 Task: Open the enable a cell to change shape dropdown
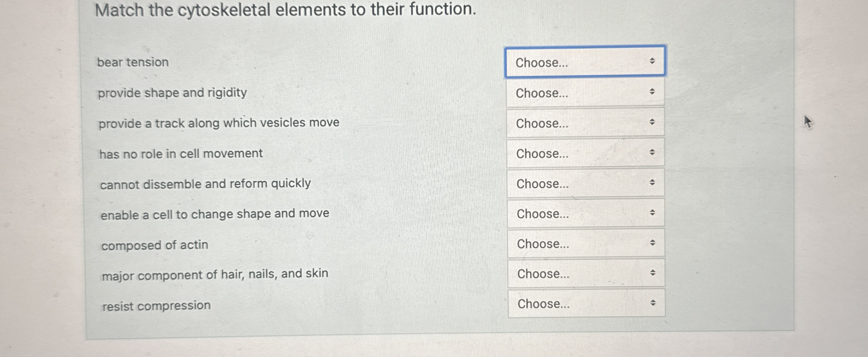click(x=585, y=213)
